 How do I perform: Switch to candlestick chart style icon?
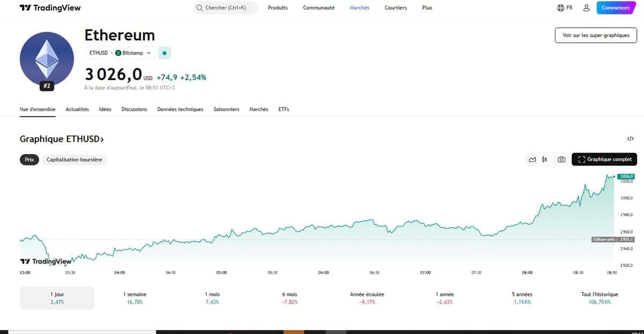point(545,159)
